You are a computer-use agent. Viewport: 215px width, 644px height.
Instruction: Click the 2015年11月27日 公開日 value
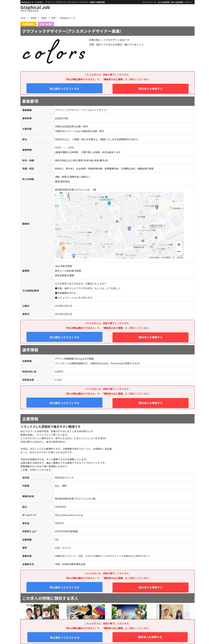pyautogui.click(x=64, y=306)
